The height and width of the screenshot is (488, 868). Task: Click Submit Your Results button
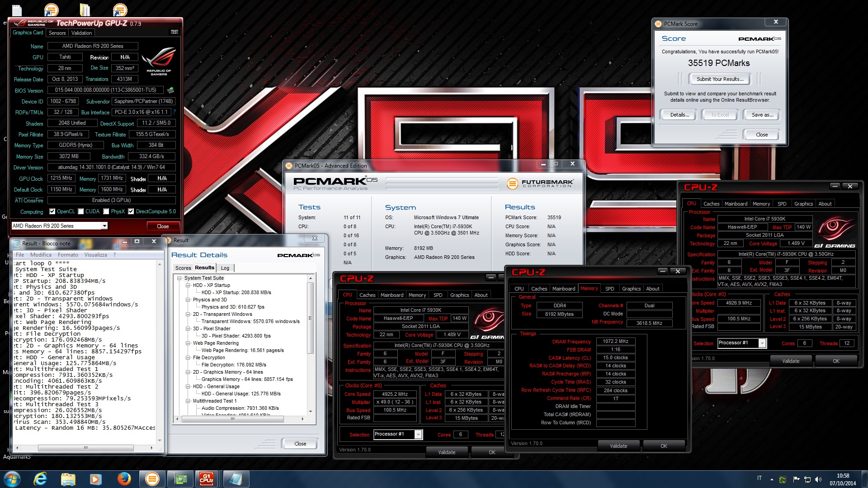coord(720,79)
